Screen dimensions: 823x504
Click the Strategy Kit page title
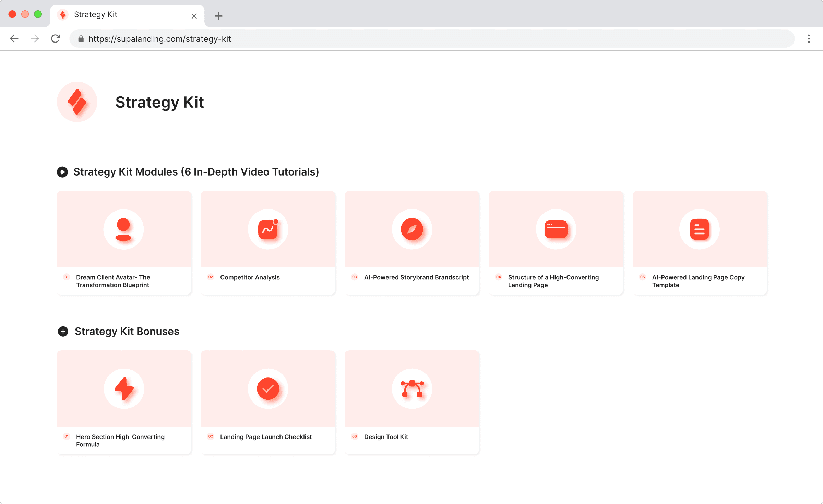[160, 102]
